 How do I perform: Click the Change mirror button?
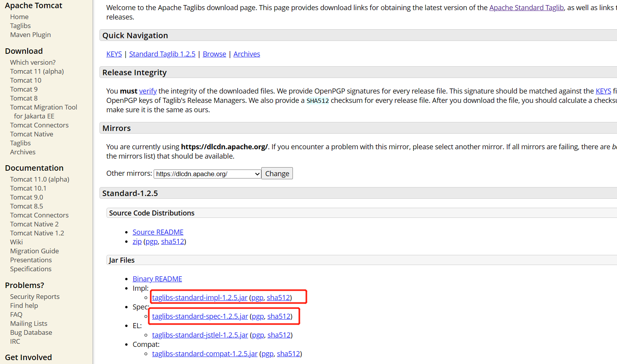point(277,173)
